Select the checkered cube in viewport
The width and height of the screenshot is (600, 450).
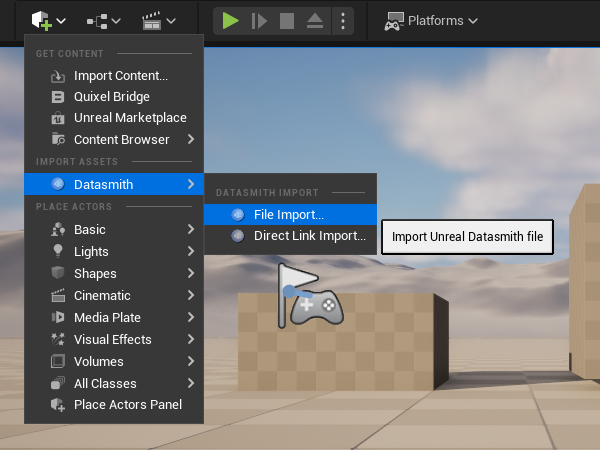point(343,342)
